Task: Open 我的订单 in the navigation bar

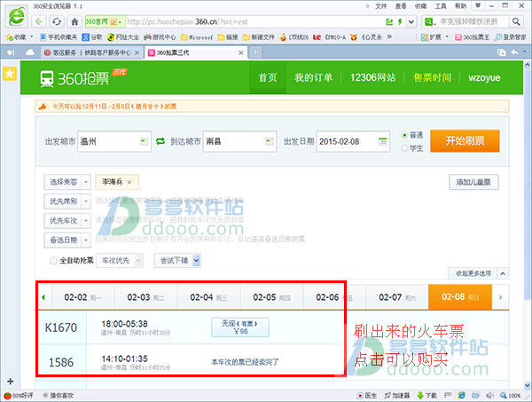Action: pos(314,77)
